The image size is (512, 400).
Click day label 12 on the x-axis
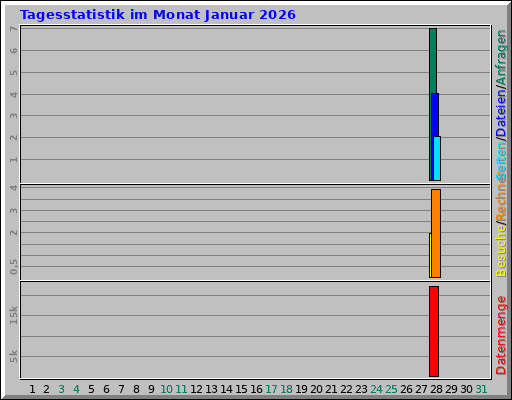pos(196,389)
